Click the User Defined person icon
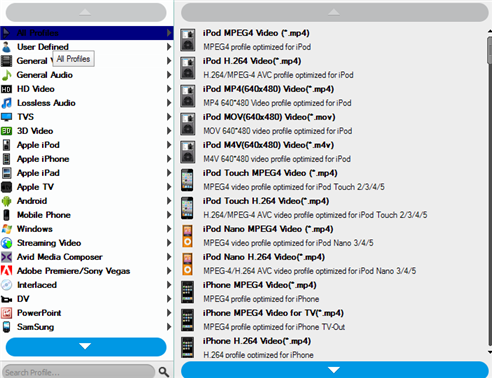 click(6, 47)
